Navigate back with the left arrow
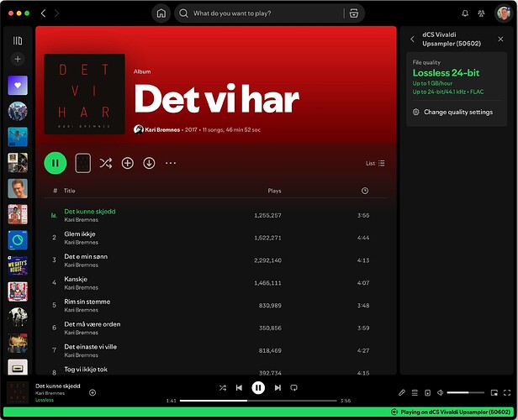This screenshot has width=518, height=420. [43, 13]
